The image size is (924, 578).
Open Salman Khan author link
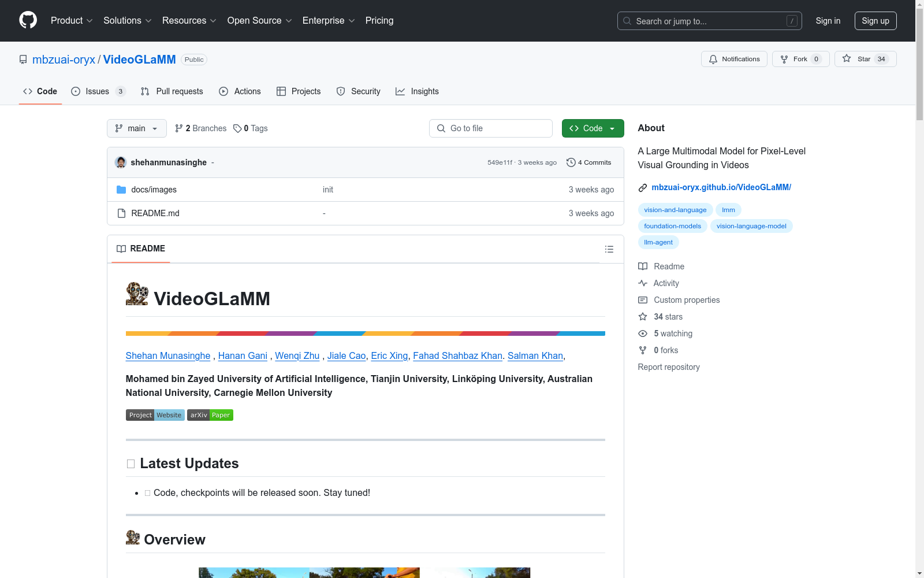point(535,355)
